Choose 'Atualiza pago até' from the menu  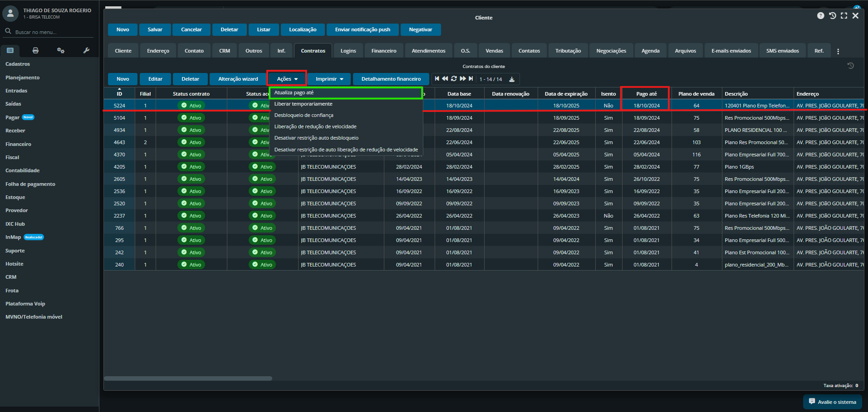[x=294, y=92]
